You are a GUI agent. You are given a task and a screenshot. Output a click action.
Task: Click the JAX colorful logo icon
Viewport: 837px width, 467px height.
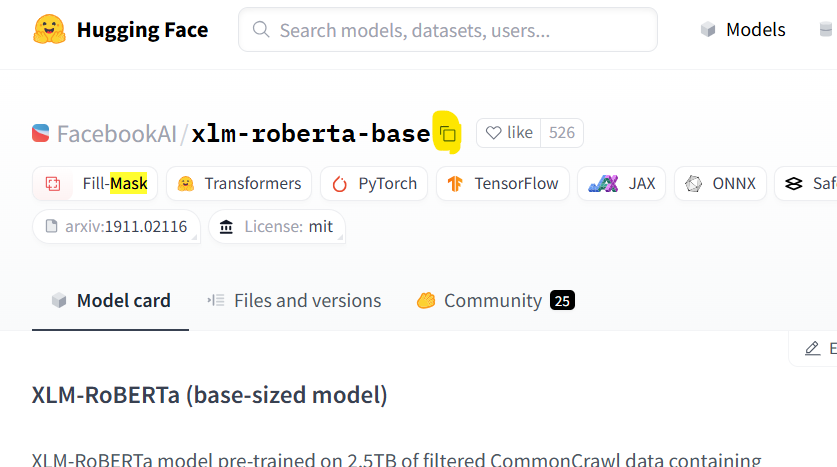[x=603, y=184]
